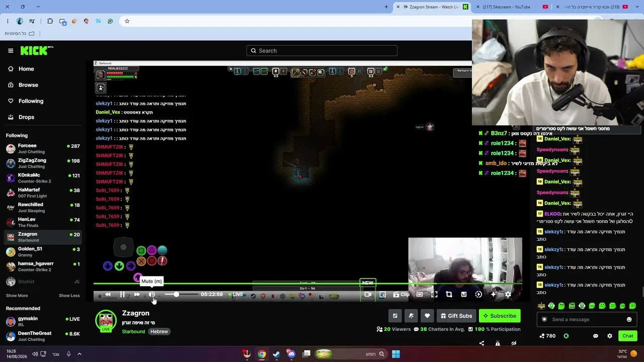Image resolution: width=644 pixels, height=362 pixels.
Task: Open the browser extensions puzzle icon
Action: click(50, 21)
